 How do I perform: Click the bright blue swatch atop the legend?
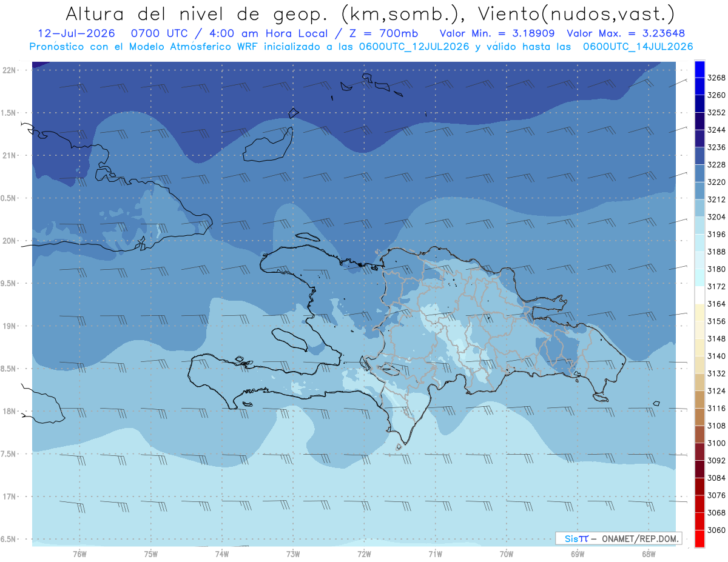pos(699,69)
